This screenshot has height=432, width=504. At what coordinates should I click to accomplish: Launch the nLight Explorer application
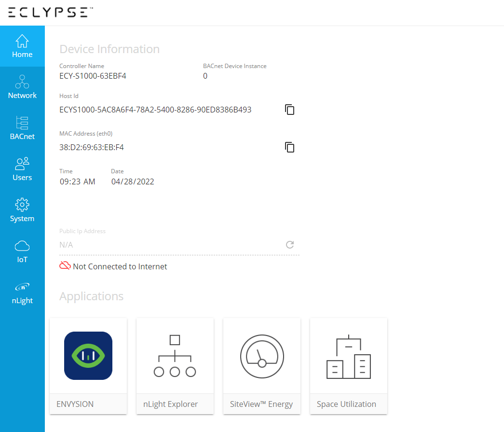pyautogui.click(x=175, y=356)
